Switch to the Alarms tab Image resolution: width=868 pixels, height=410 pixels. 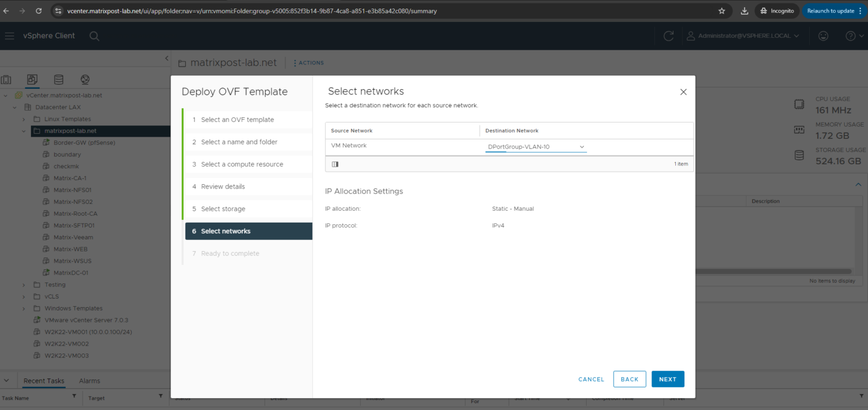[89, 381]
